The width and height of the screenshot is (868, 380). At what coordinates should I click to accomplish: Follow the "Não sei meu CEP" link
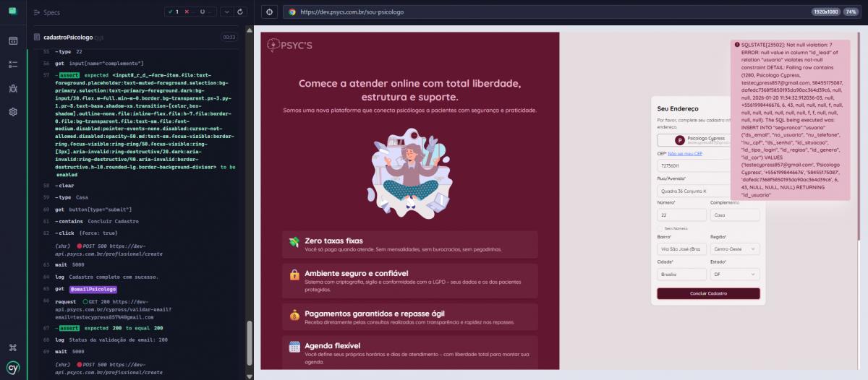point(680,154)
